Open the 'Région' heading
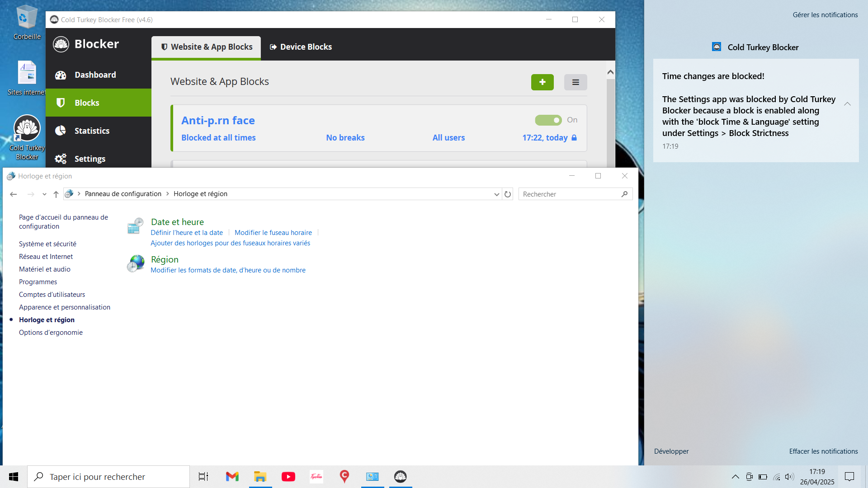868x488 pixels. click(x=165, y=259)
